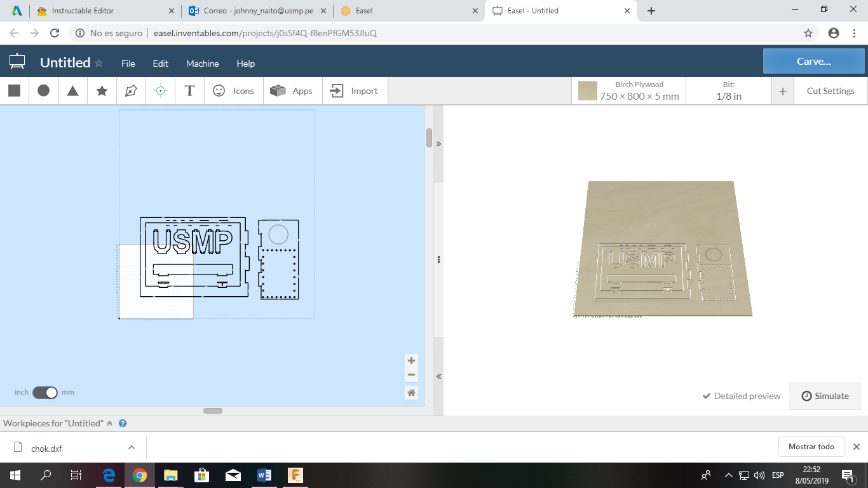Open the Mail app from taskbar
868x488 pixels.
[x=233, y=475]
